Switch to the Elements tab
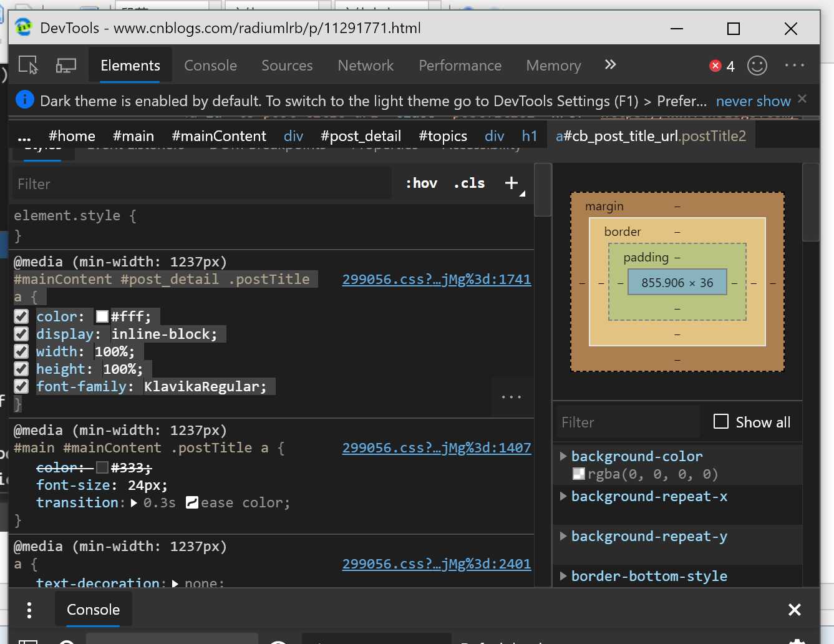The width and height of the screenshot is (834, 644). click(130, 66)
